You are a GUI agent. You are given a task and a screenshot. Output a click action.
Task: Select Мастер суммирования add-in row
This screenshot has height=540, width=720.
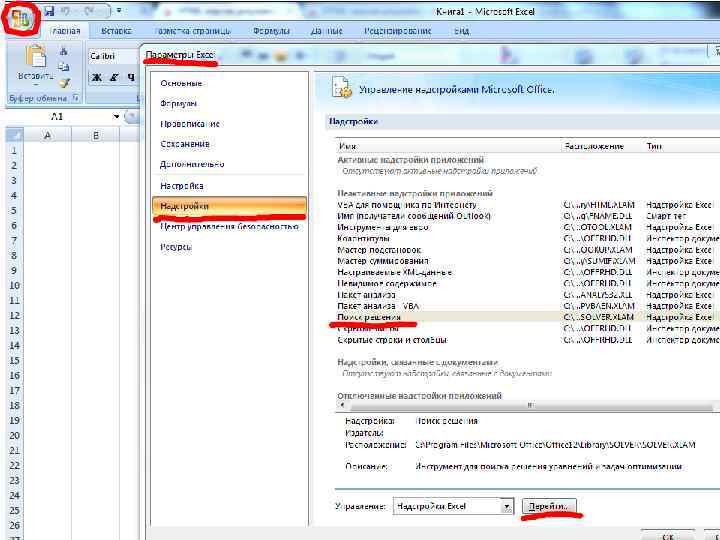528,261
